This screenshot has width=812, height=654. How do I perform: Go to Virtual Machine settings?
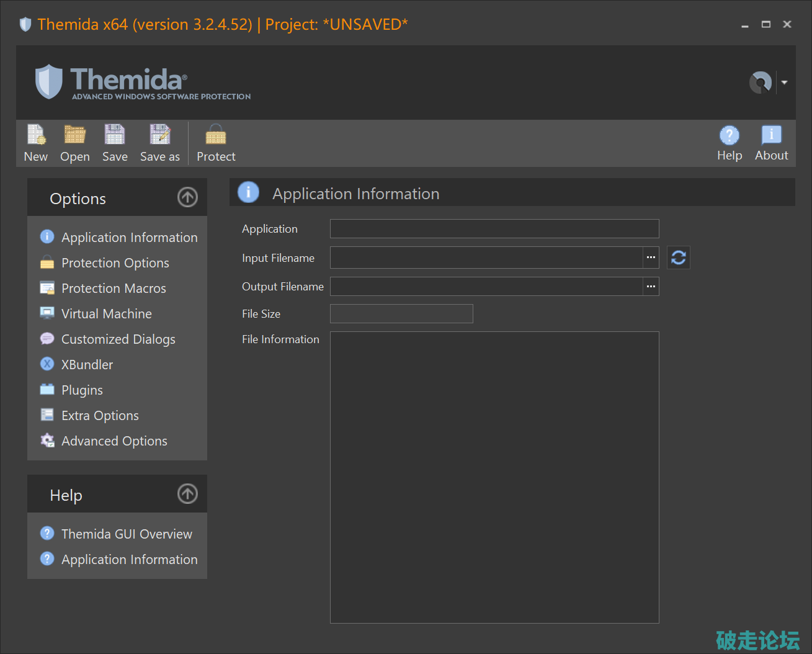click(x=106, y=314)
